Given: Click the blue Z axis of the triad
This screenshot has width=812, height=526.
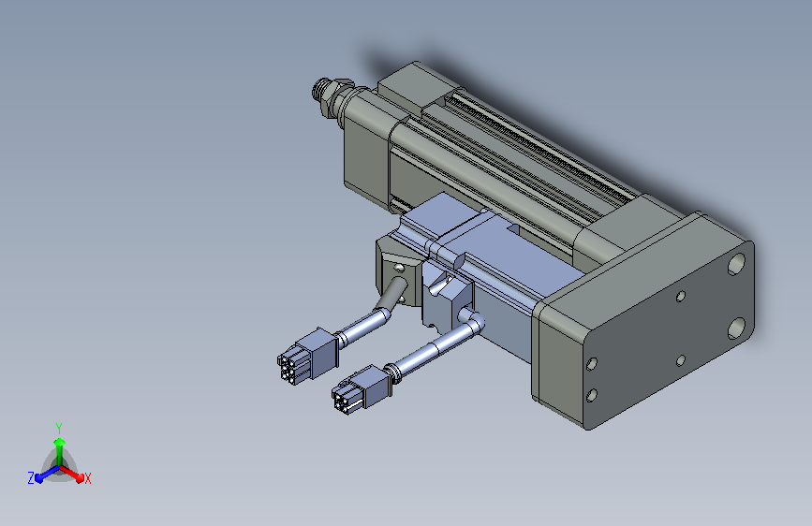Looking at the screenshot, I should (42, 475).
